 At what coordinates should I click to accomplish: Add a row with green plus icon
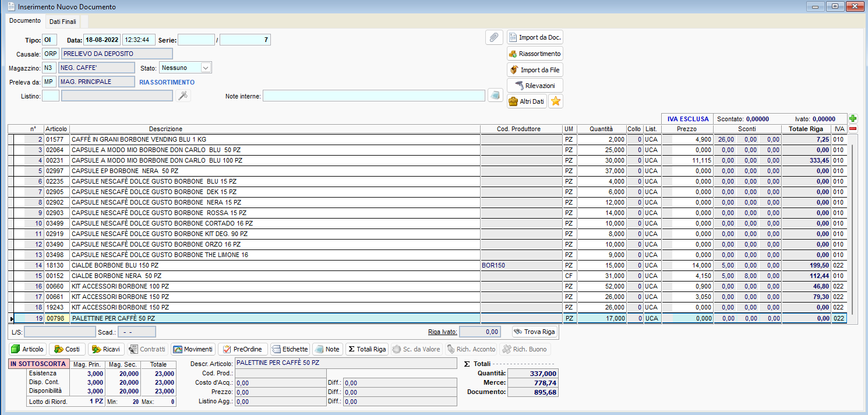click(853, 118)
